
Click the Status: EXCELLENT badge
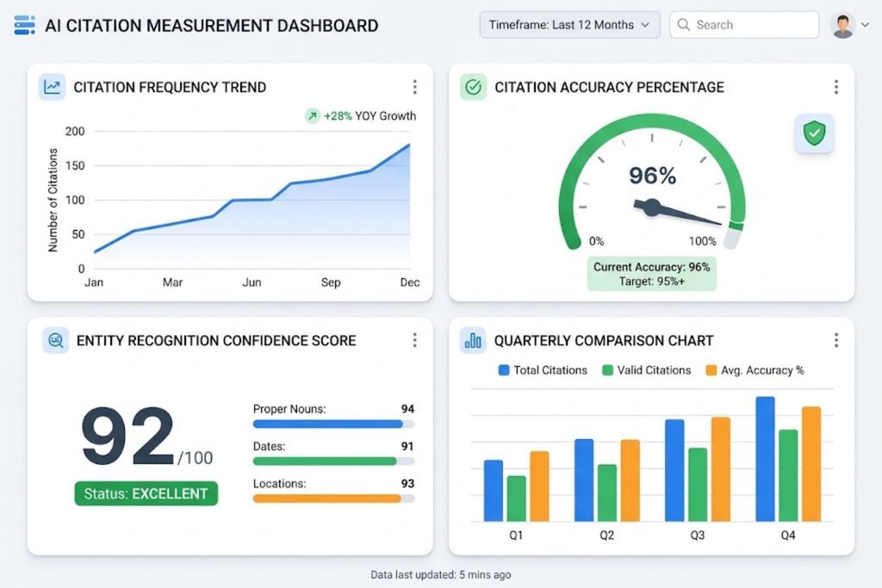(x=146, y=493)
